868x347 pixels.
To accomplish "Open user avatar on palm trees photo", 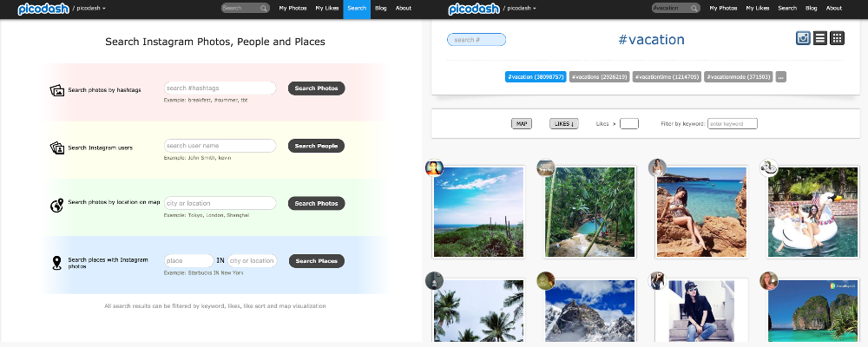I will click(435, 280).
